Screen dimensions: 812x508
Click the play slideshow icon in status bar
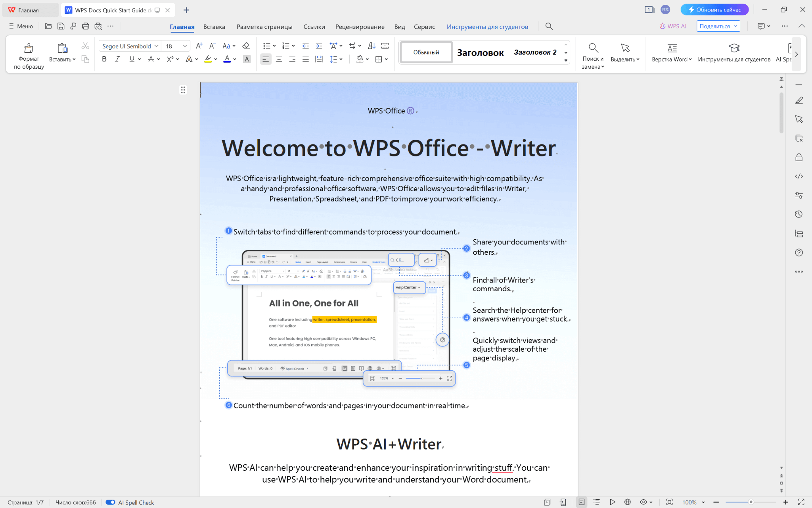[x=612, y=502]
